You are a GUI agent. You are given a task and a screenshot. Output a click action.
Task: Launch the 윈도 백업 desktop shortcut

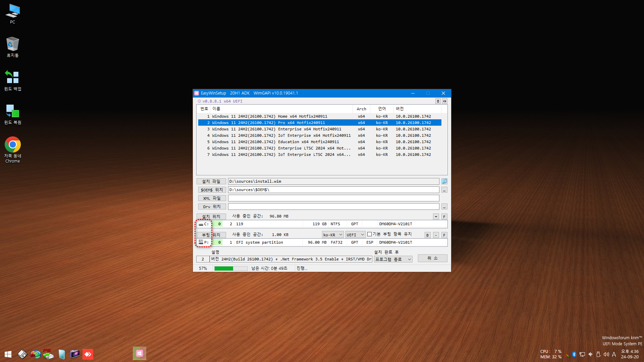(12, 80)
